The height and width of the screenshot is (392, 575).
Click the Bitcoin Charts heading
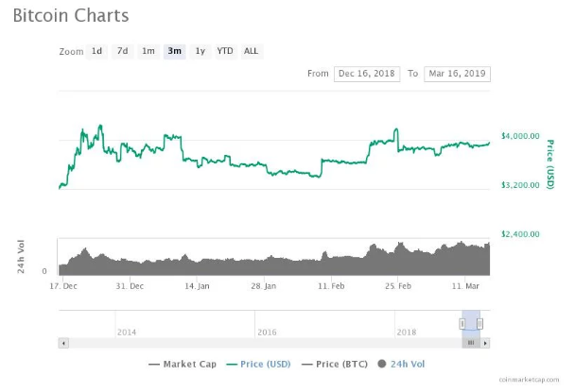tap(71, 16)
